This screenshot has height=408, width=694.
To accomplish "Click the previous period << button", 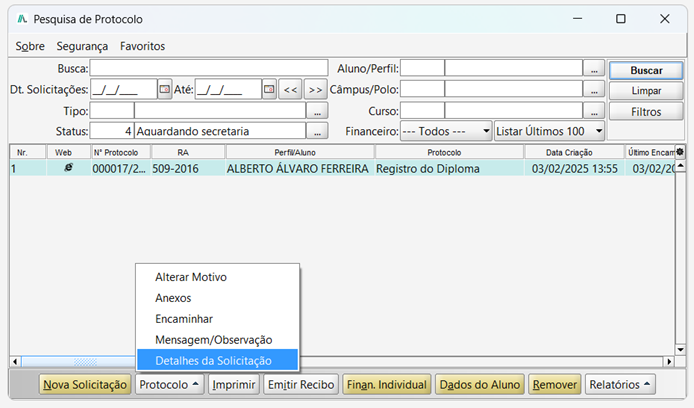I will click(290, 89).
